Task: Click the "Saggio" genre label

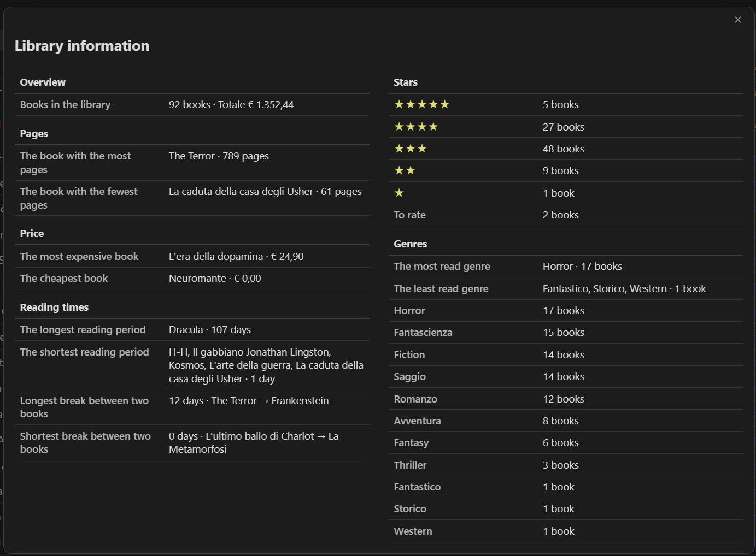Action: 410,376
